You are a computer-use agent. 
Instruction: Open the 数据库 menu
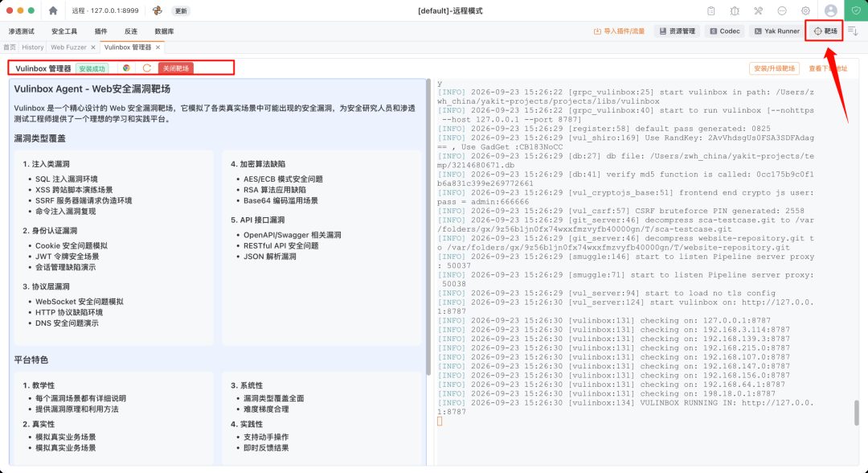coord(164,31)
